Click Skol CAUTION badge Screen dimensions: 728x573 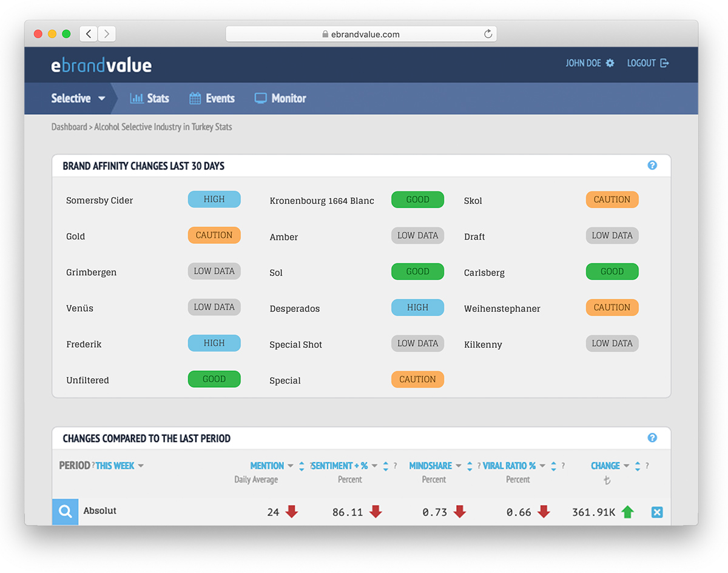[x=612, y=199]
